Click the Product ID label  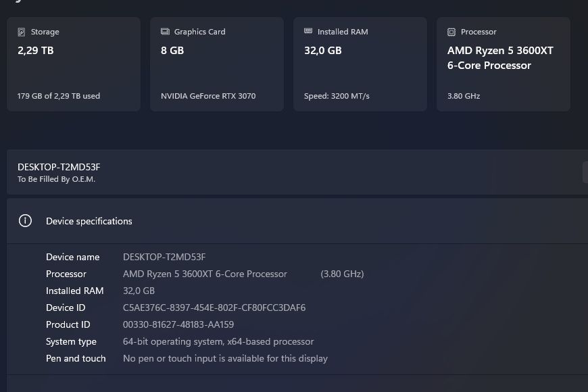(68, 324)
